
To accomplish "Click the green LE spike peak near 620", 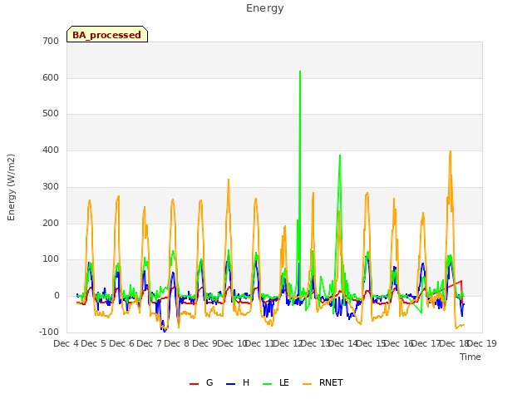I will [x=300, y=71].
